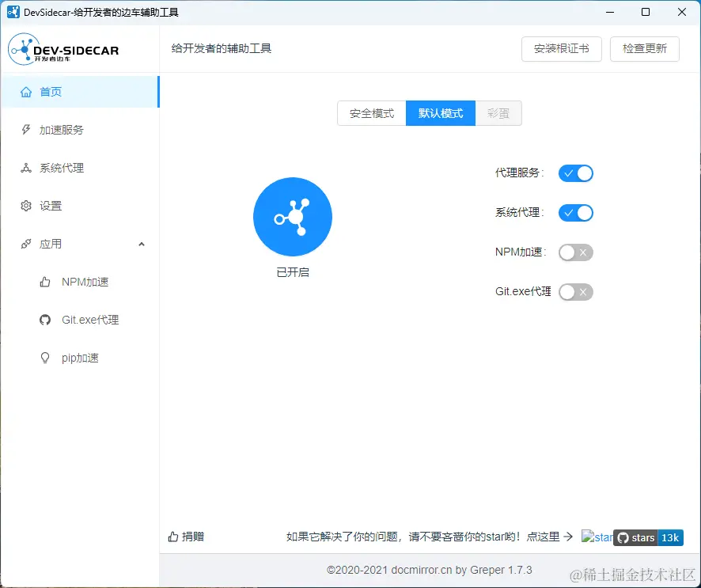Click the broken star image link
This screenshot has height=588, width=701.
(x=597, y=537)
